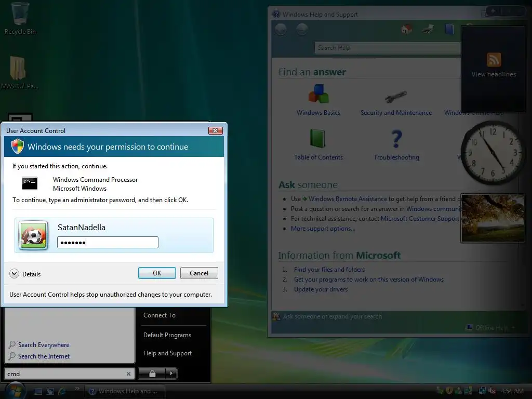This screenshot has width=532, height=399.
Task: Open Security and Maintenance help topic
Action: point(396,102)
